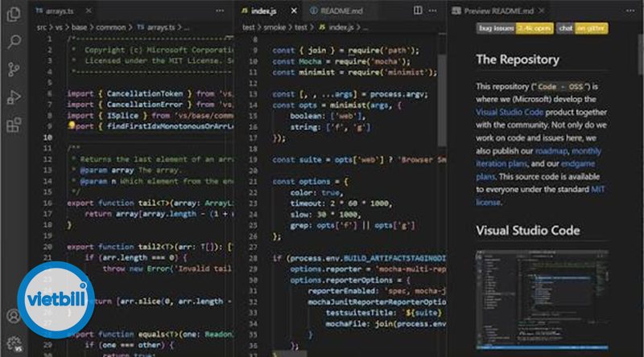Click line number 19 in index.js gutter
644x357 pixels.
253,160
